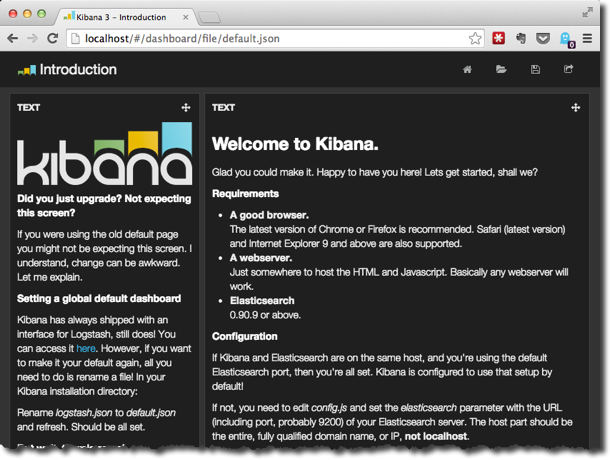Click the large Kibana logo image
The height and width of the screenshot is (460, 610).
click(105, 153)
